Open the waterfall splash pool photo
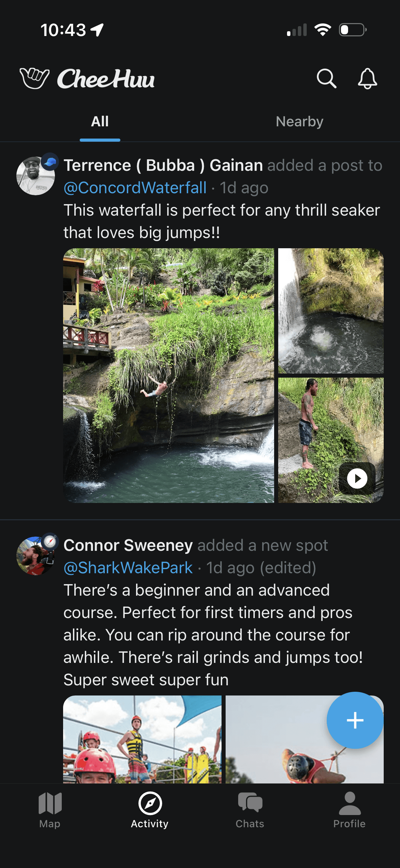This screenshot has width=400, height=868. click(331, 311)
